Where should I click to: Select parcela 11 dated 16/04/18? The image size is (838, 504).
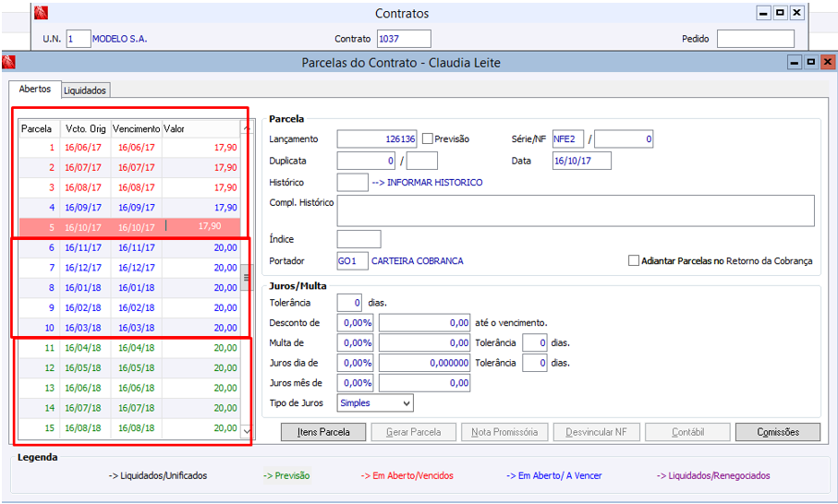(129, 348)
